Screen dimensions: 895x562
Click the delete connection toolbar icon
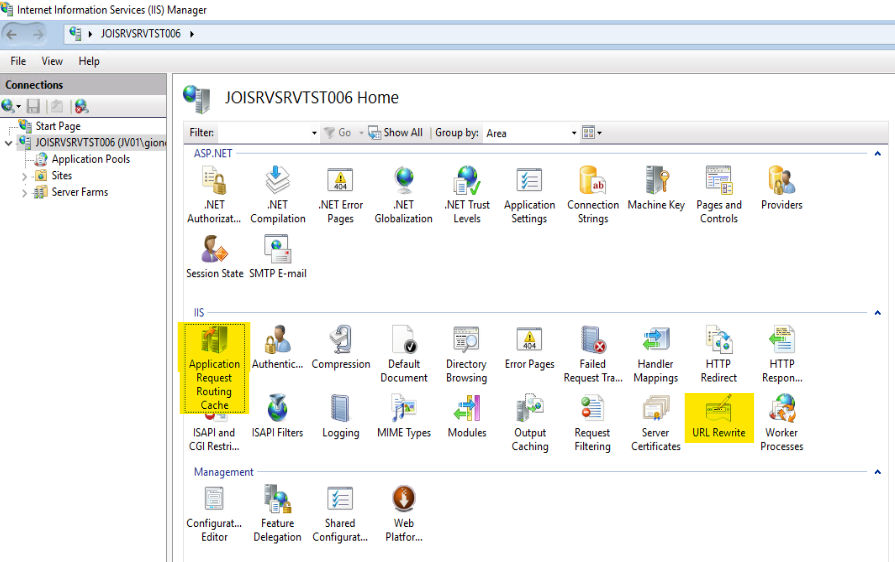pos(82,106)
